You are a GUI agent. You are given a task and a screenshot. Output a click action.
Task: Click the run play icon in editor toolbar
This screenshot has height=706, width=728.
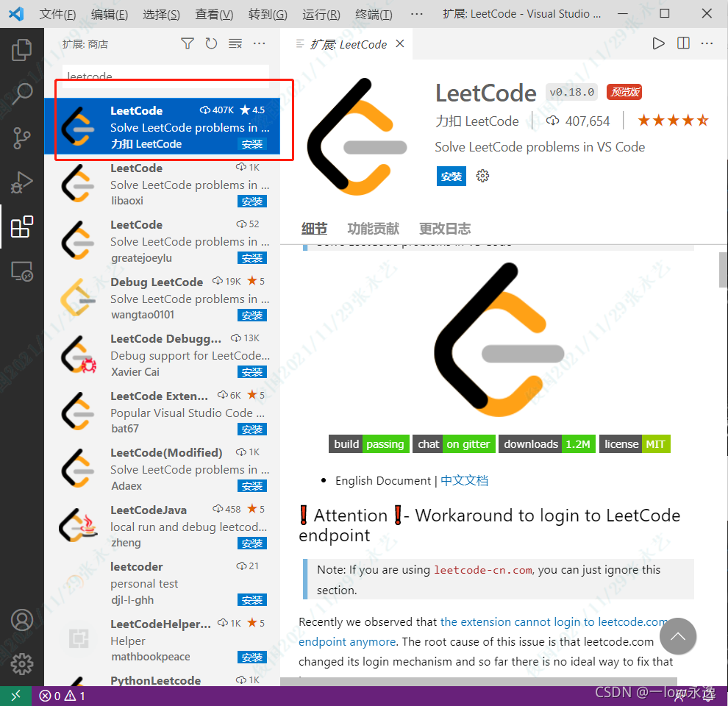click(x=658, y=43)
